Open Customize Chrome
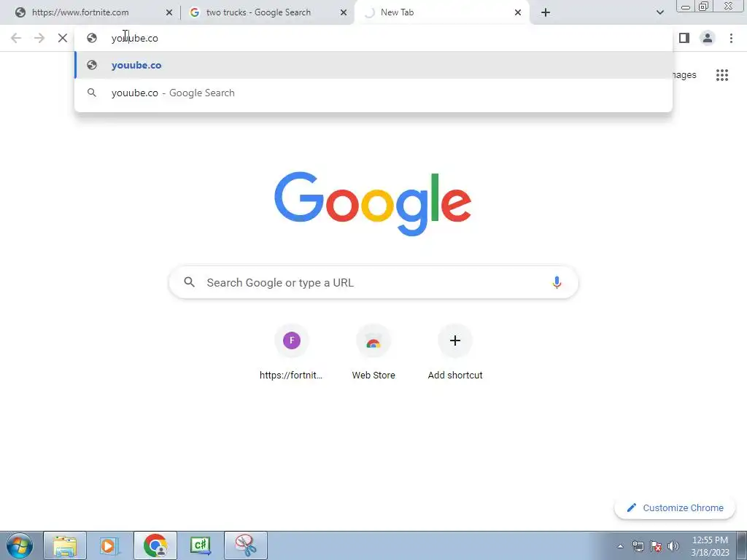This screenshot has height=560, width=747. [x=675, y=507]
